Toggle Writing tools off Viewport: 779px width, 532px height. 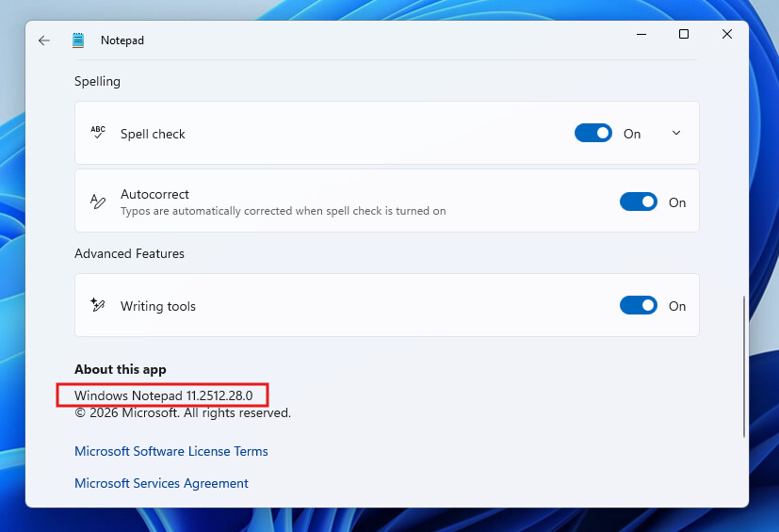[638, 306]
